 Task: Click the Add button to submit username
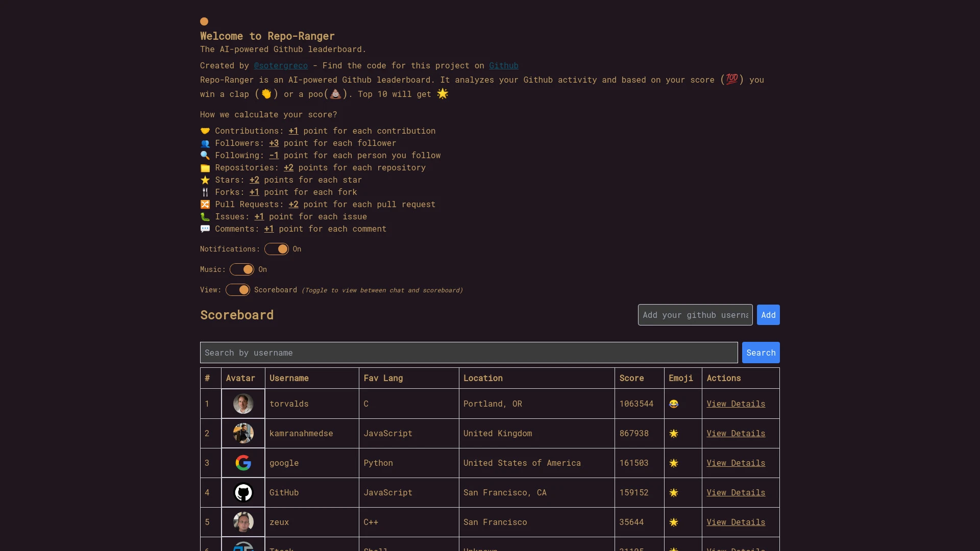[768, 314]
